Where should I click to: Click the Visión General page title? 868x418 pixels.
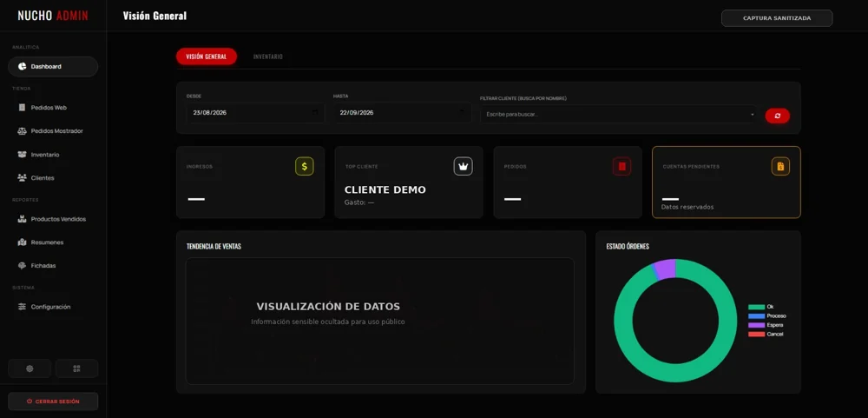click(155, 16)
